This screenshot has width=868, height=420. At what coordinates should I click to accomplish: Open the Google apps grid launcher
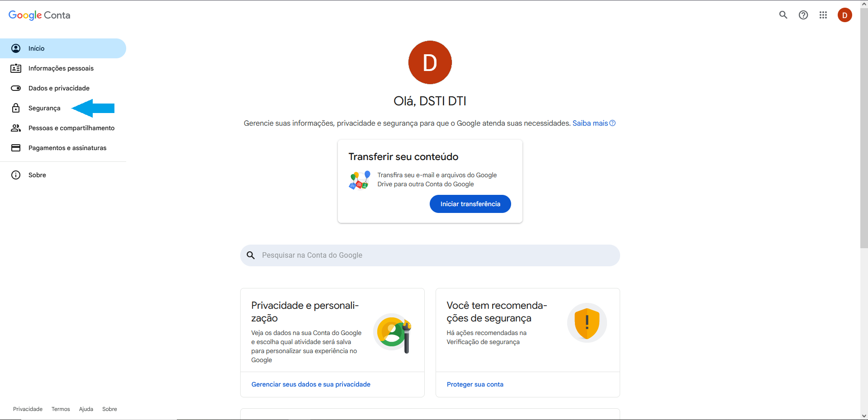pos(823,15)
